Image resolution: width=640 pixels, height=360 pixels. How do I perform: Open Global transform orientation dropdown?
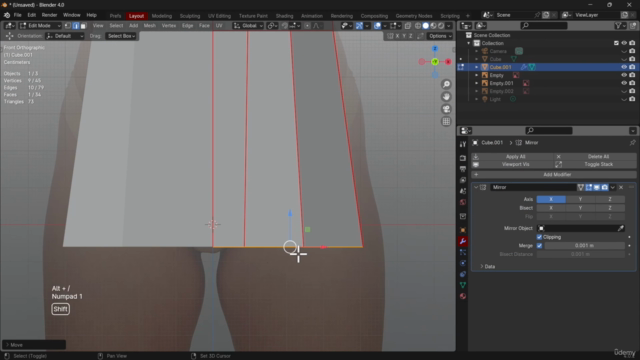tap(248, 26)
